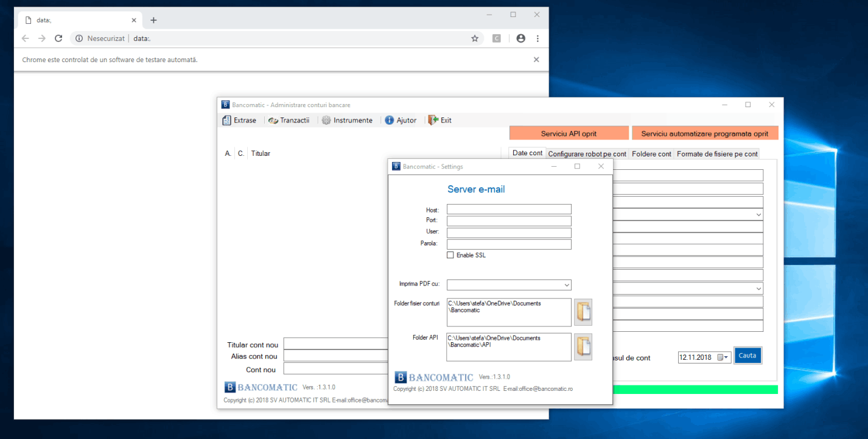Click the data:, tab title
Viewport: 868px width, 439px height.
pyautogui.click(x=44, y=20)
